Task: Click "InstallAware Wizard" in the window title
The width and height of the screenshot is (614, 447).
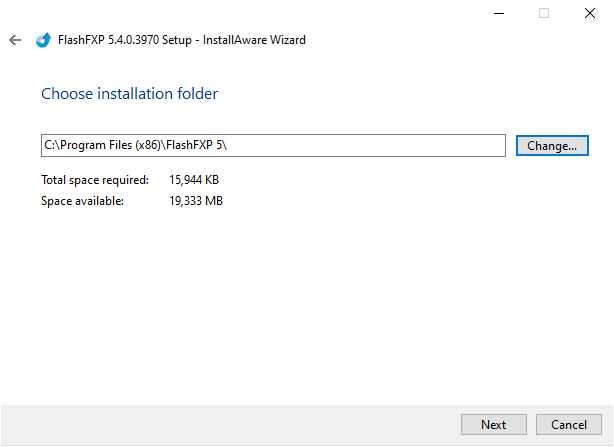Action: tap(258, 40)
